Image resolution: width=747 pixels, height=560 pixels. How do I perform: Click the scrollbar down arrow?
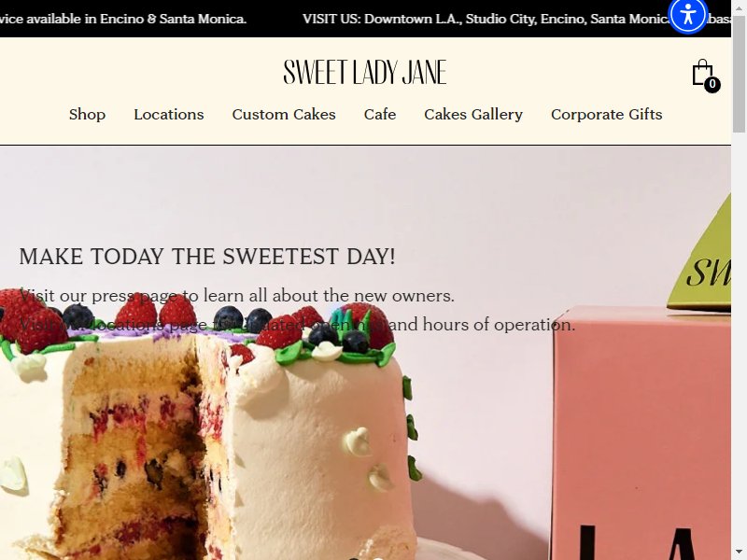[x=739, y=552]
